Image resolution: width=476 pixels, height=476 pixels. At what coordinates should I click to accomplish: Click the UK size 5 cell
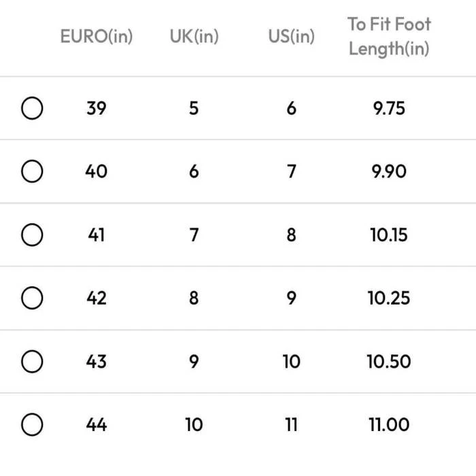tap(194, 108)
